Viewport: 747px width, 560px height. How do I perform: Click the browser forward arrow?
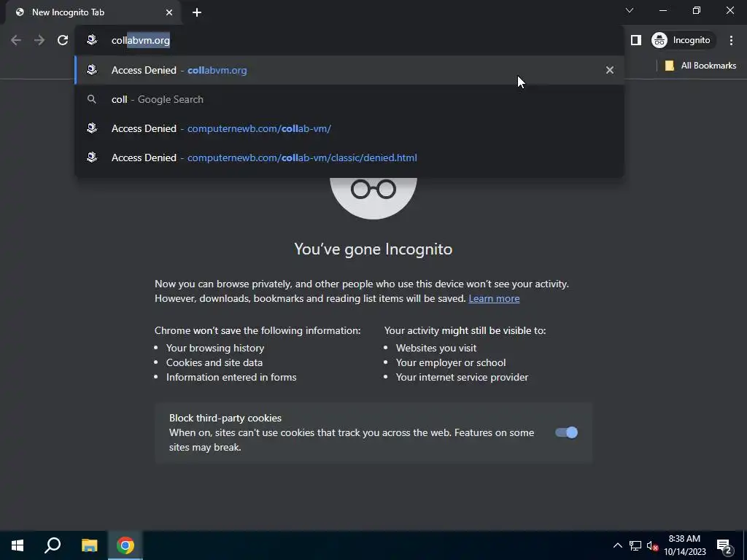pos(39,40)
